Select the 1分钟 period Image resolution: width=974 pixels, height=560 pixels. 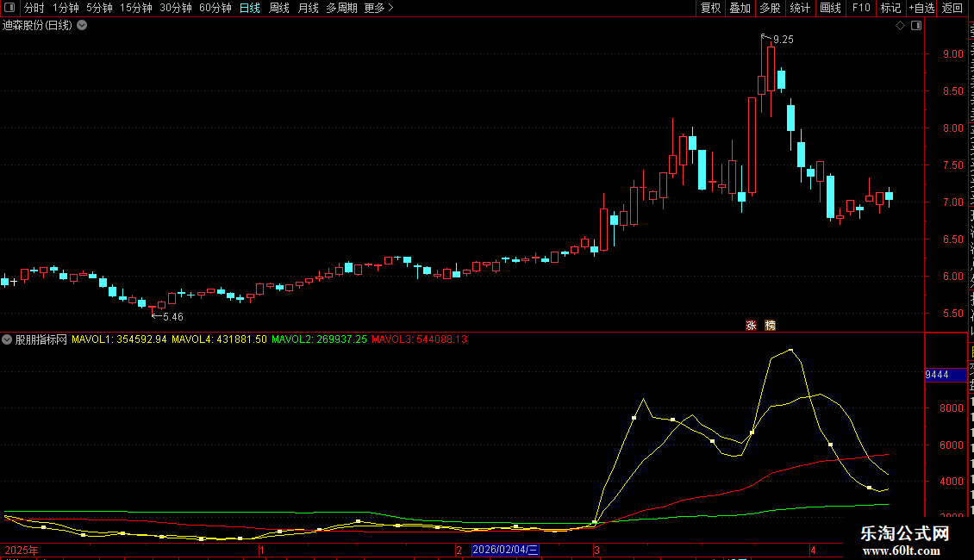(66, 8)
